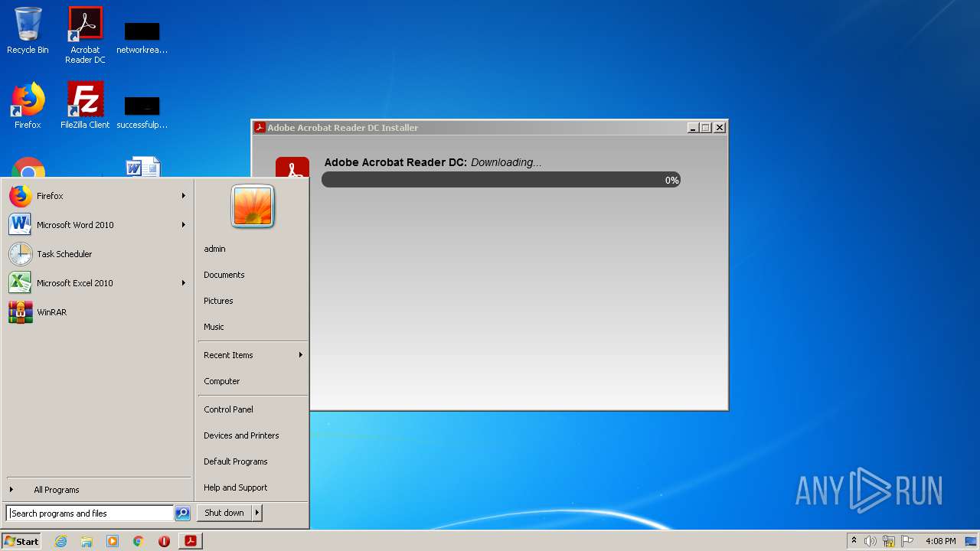Click the 4:08 PM clock
Viewport: 980px width, 551px height.
click(x=940, y=541)
